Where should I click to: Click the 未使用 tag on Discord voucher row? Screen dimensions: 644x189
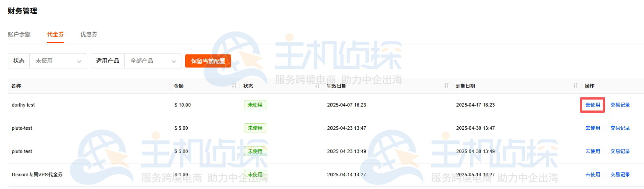(x=255, y=174)
